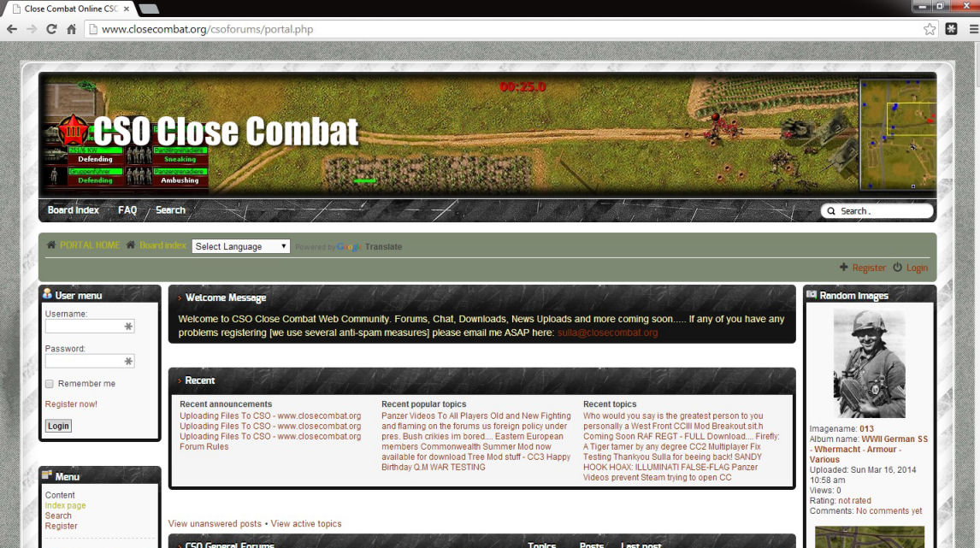This screenshot has height=548, width=980.
Task: Open Index page in the Menu panel
Action: pos(65,505)
